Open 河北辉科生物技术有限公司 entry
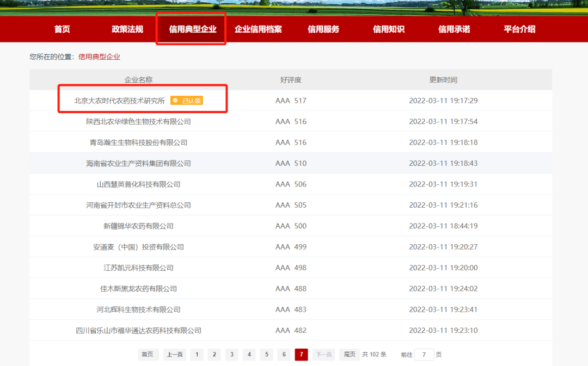Image resolution: width=588 pixels, height=366 pixels. tap(138, 310)
